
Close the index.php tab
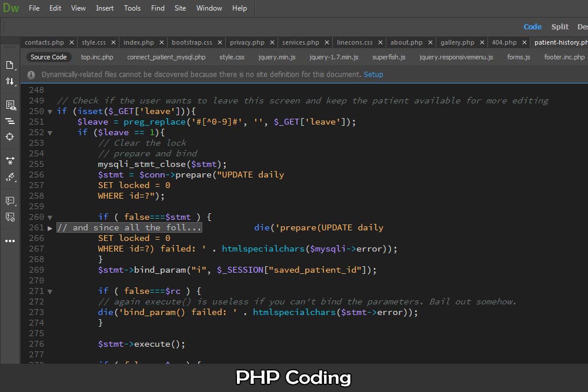[x=161, y=42]
